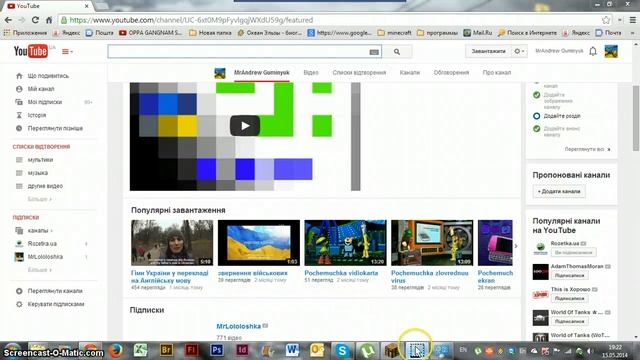This screenshot has width=640, height=360.
Task: Show next popular uploads with arrow
Action: pyautogui.click(x=516, y=246)
